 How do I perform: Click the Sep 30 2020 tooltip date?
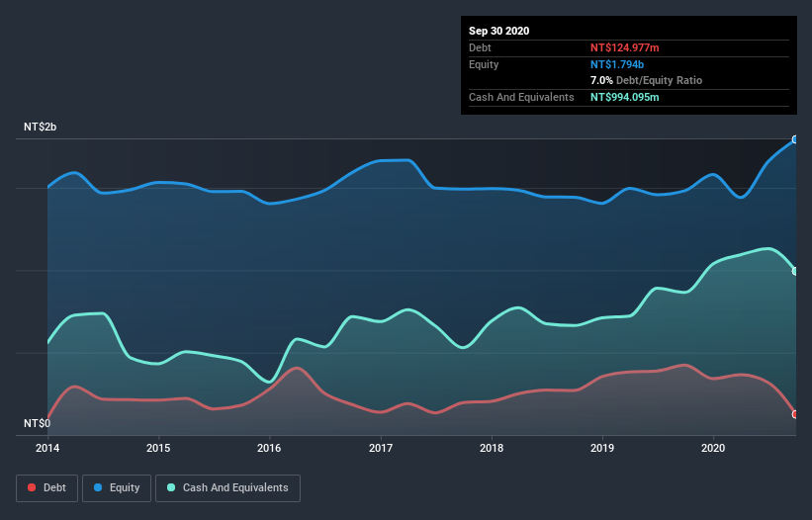point(498,31)
